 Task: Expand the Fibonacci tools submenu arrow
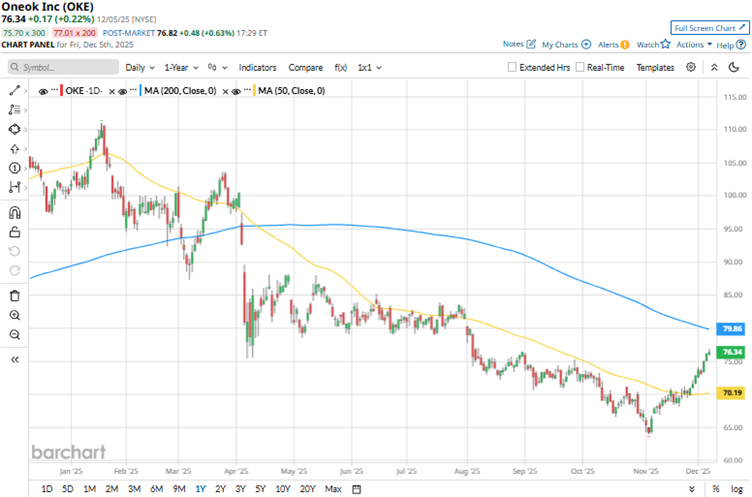click(25, 110)
